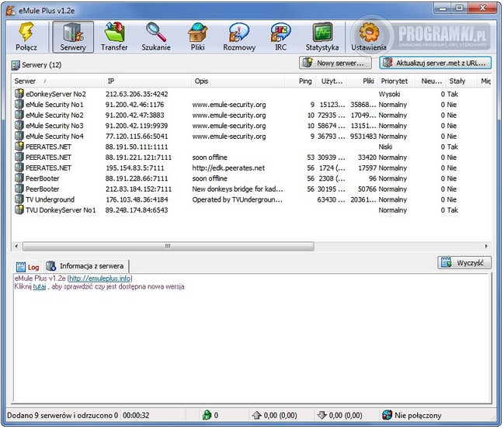Click IP 89.248.174.84:6543
The width and height of the screenshot is (504, 429).
(137, 210)
